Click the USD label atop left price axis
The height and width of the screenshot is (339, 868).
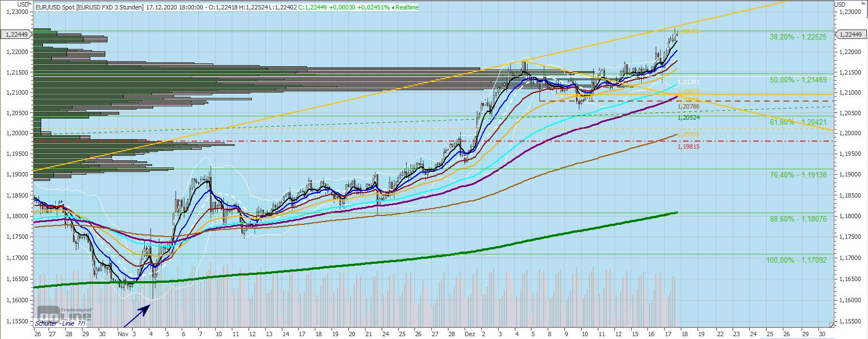click(23, 4)
